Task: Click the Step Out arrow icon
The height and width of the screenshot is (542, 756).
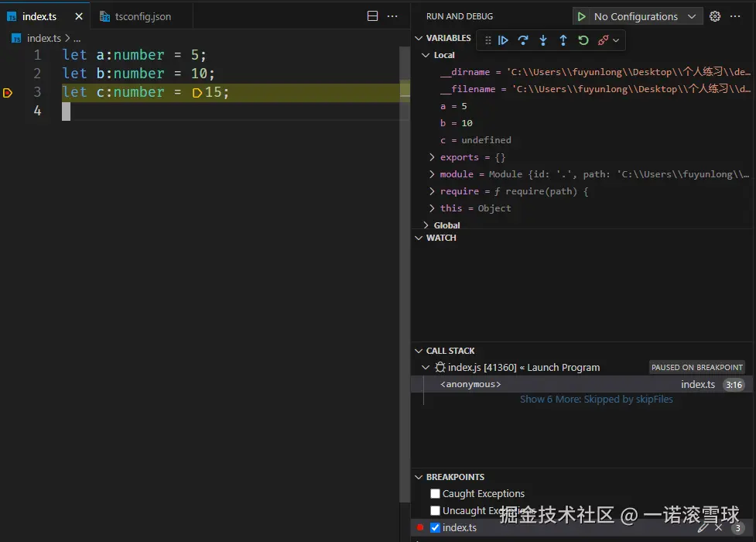Action: pyautogui.click(x=563, y=40)
